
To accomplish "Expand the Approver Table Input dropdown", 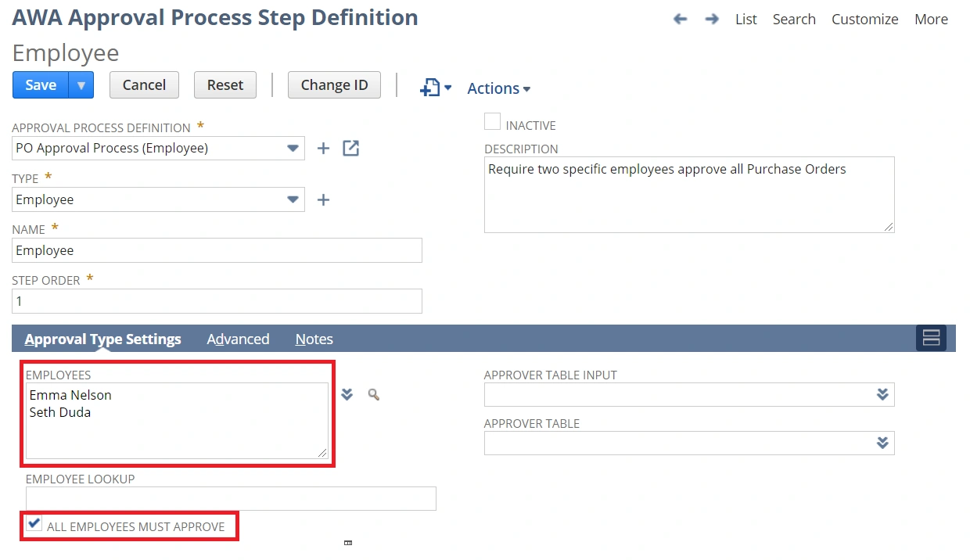I will click(882, 395).
